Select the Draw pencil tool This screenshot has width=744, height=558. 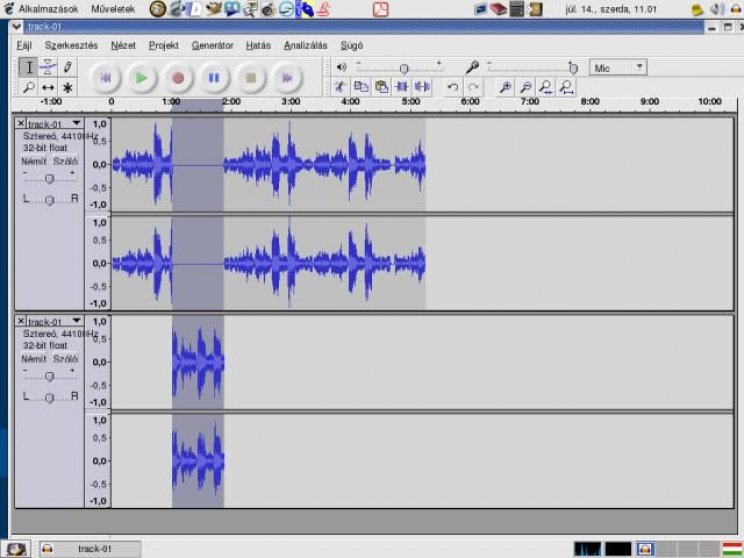pyautogui.click(x=67, y=67)
